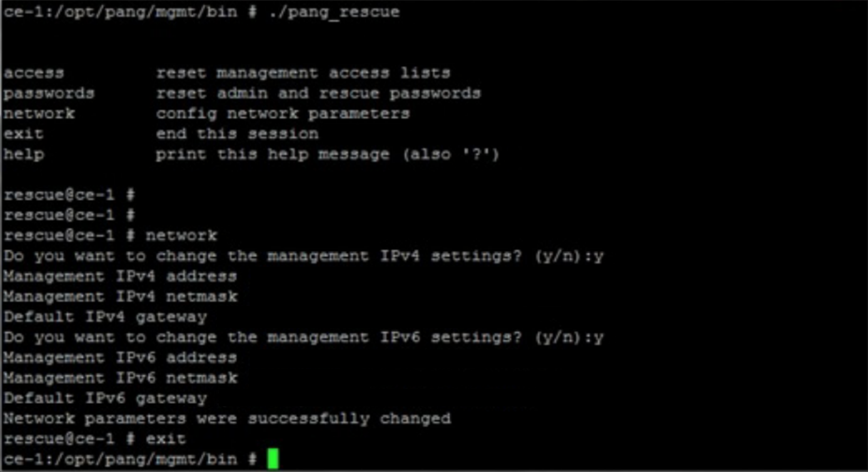The width and height of the screenshot is (868, 472).
Task: Click the 'Management IPv4 address' line
Action: pyautogui.click(x=120, y=276)
